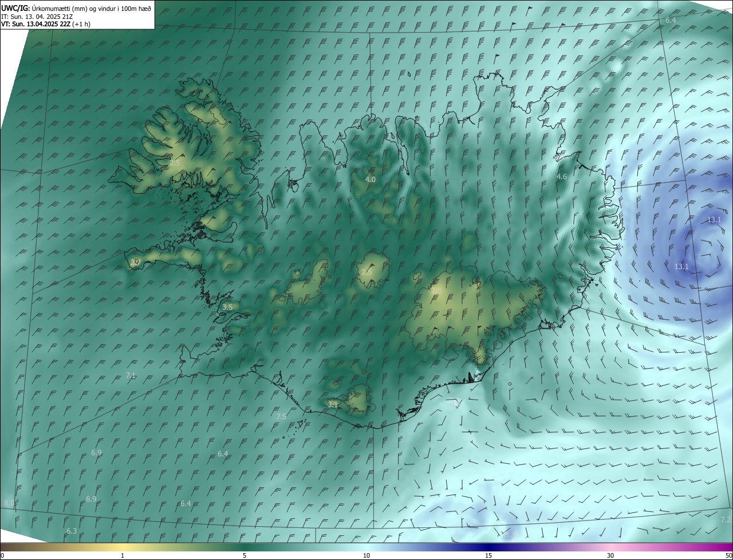Click the "4.6" value in northeast Iceland
733x560 pixels.
pyautogui.click(x=562, y=177)
